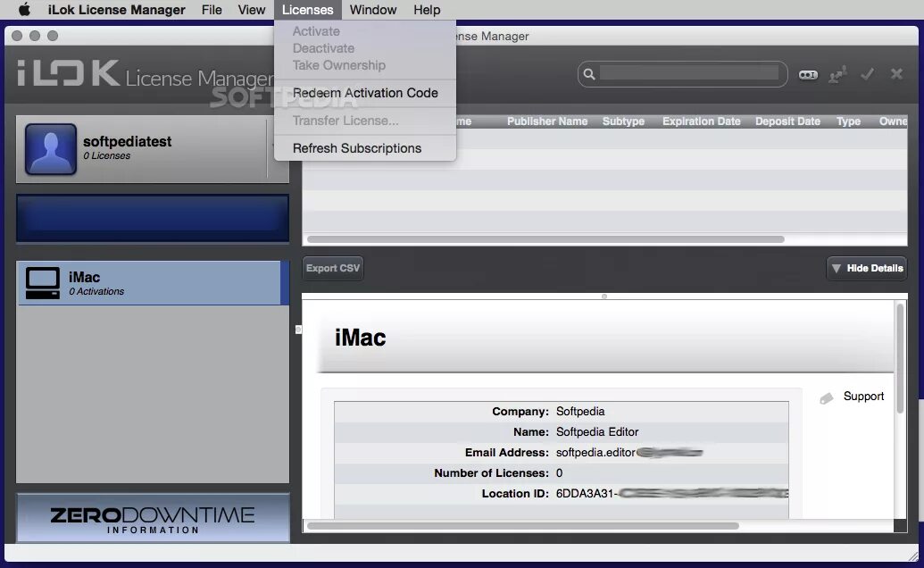Sort by Publisher Name column header

(x=547, y=121)
